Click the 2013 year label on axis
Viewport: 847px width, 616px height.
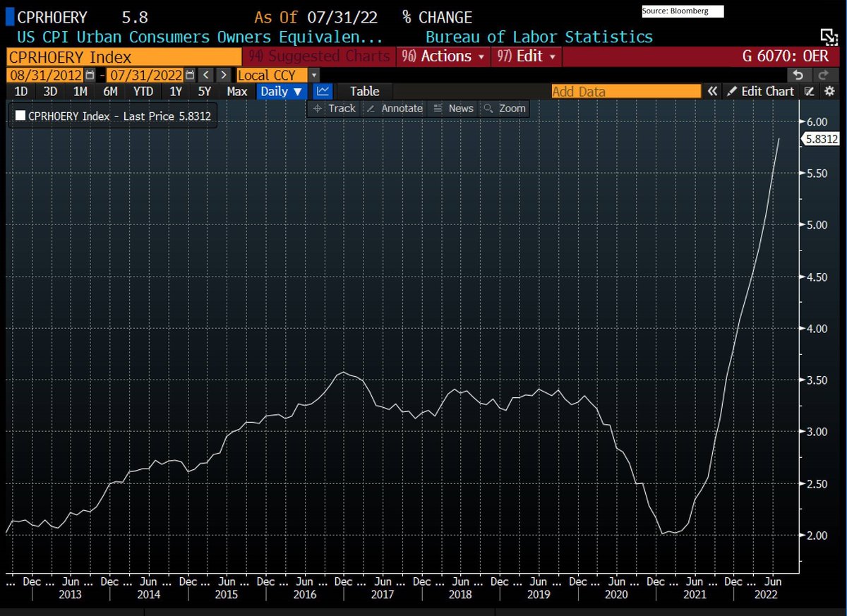(71, 594)
